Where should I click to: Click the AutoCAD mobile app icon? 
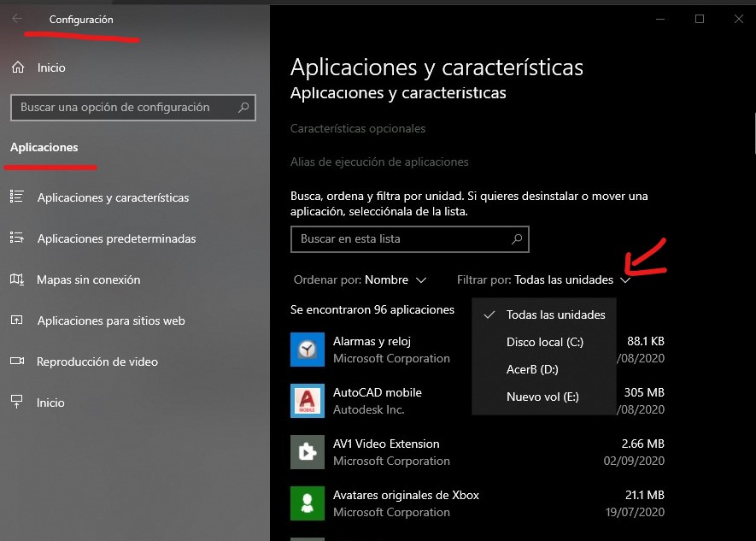(308, 401)
